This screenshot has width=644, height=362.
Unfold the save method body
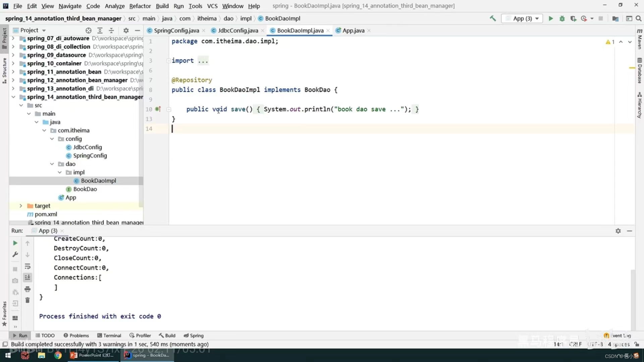tap(169, 109)
